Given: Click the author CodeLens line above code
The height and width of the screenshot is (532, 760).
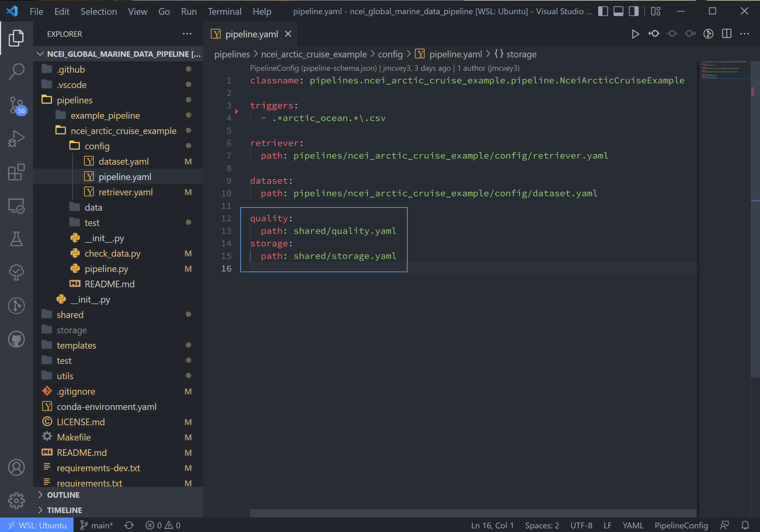Looking at the screenshot, I should pyautogui.click(x=385, y=68).
